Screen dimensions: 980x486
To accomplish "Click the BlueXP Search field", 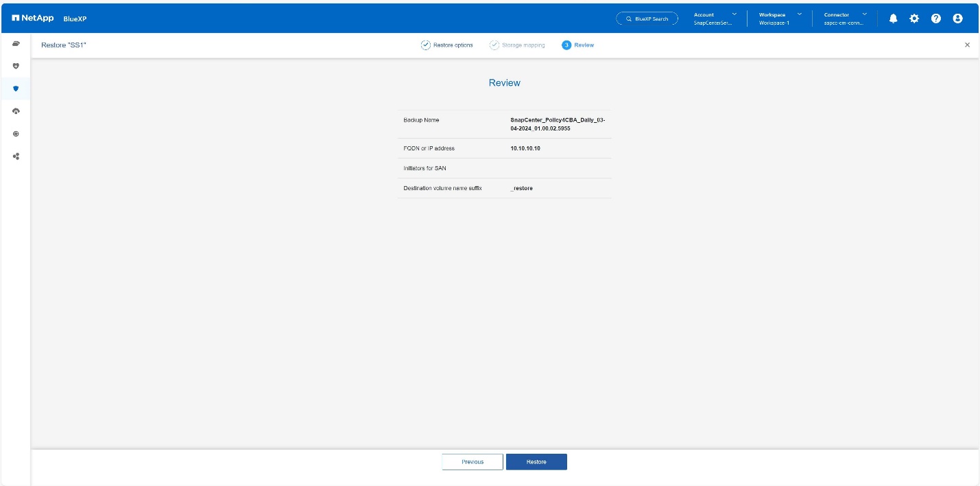I will coord(647,19).
